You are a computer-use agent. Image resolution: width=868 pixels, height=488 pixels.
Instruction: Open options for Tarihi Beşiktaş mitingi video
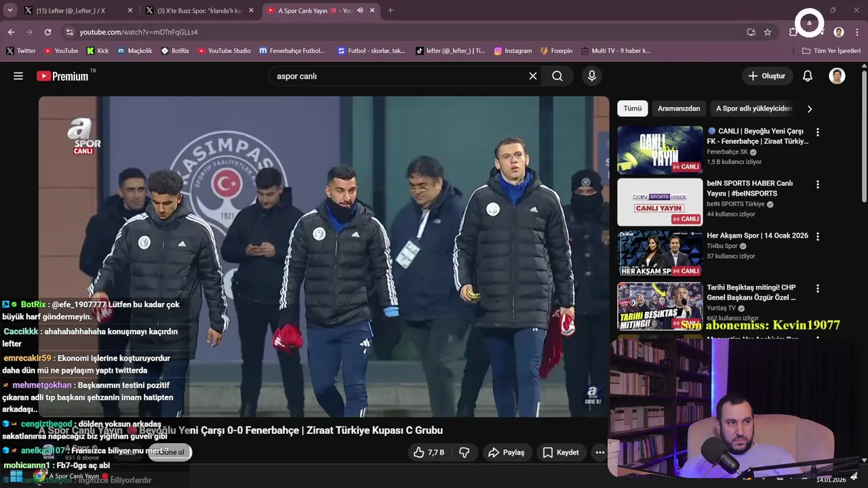coord(818,289)
